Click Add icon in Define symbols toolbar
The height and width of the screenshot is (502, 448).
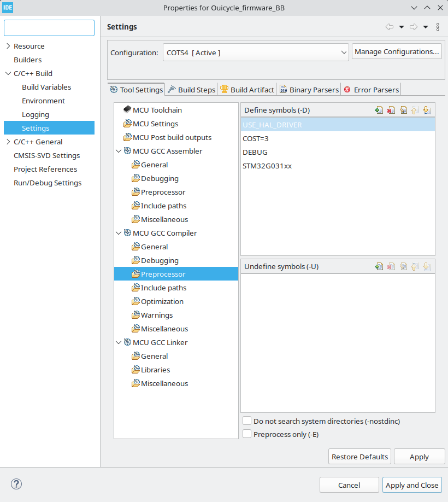click(379, 110)
